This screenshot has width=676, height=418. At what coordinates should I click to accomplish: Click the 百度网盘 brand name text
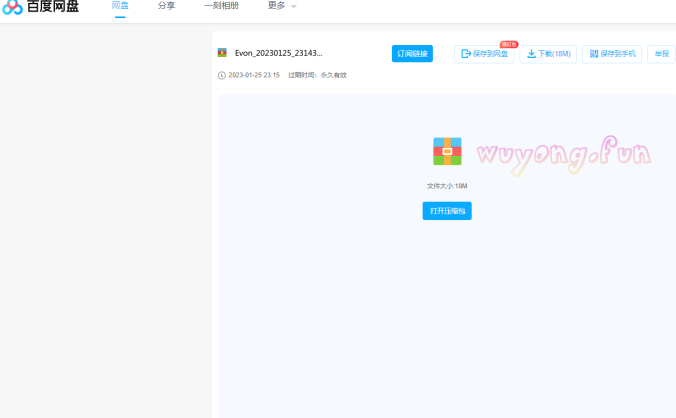[53, 6]
